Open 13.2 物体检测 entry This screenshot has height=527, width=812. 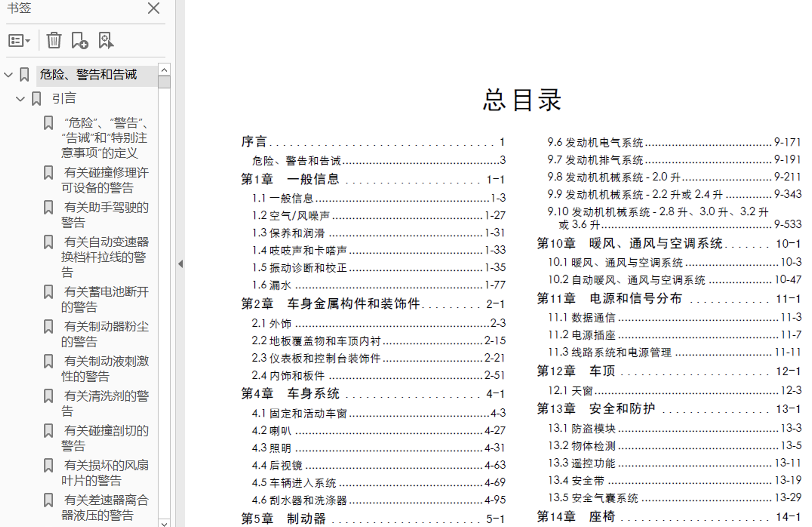pyautogui.click(x=674, y=446)
